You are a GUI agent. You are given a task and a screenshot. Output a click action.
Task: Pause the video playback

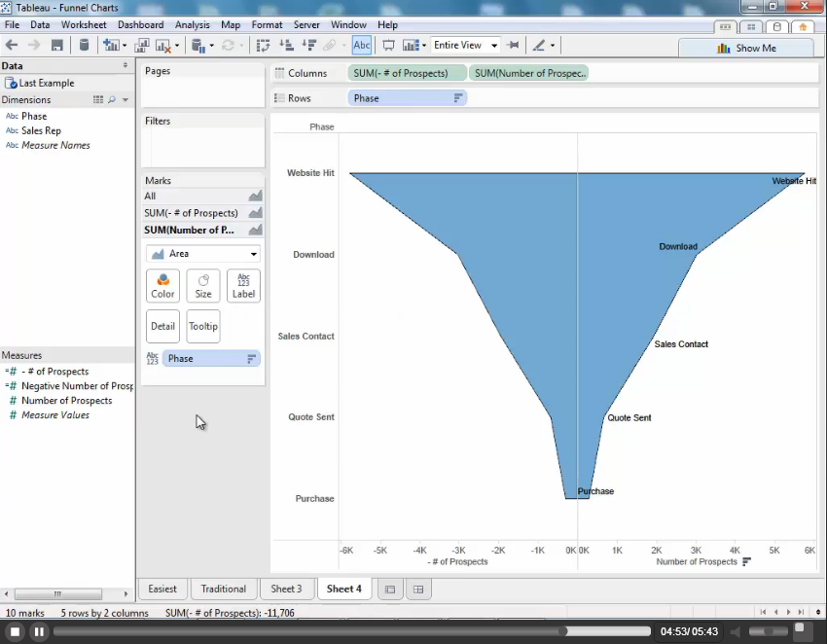click(39, 631)
